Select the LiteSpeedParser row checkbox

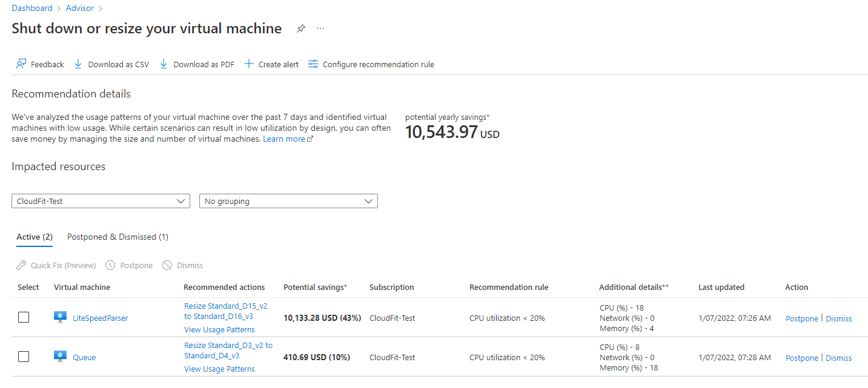pos(24,317)
